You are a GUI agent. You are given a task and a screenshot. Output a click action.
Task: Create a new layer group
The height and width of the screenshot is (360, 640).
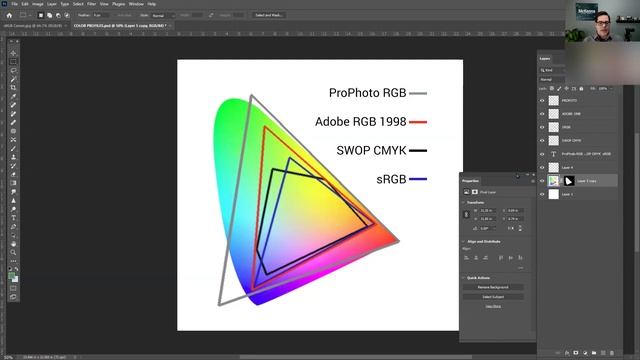tap(594, 353)
